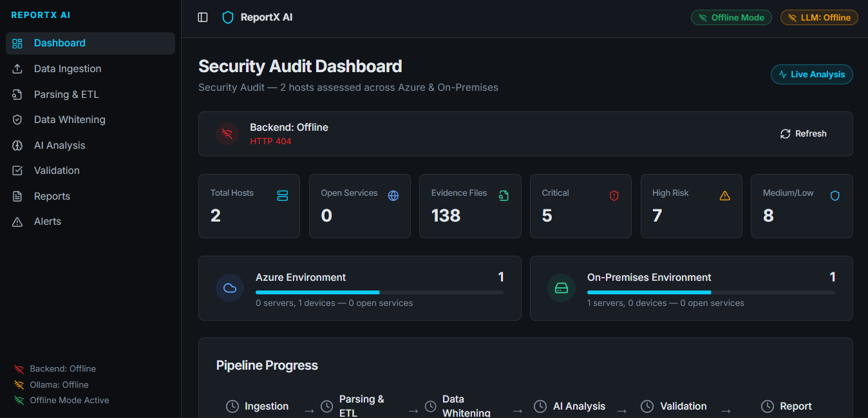868x418 pixels.
Task: Click the LLM: Offline badge
Action: coord(819,17)
